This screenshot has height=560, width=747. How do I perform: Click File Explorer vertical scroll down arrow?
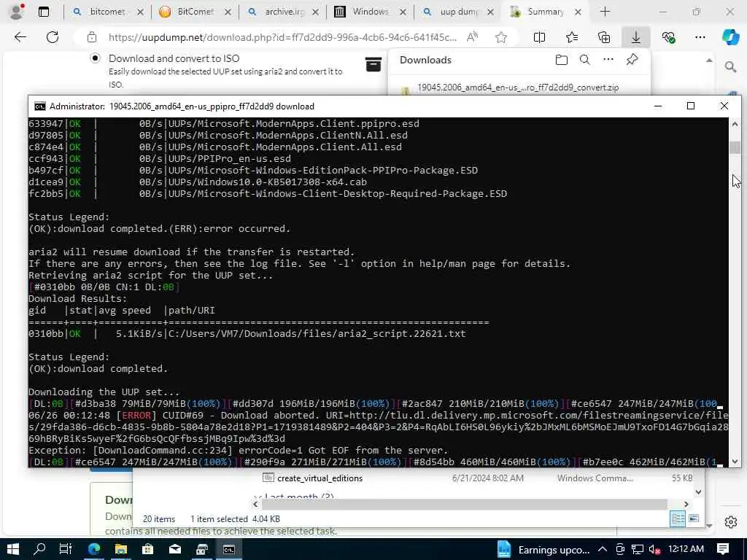pos(698,492)
